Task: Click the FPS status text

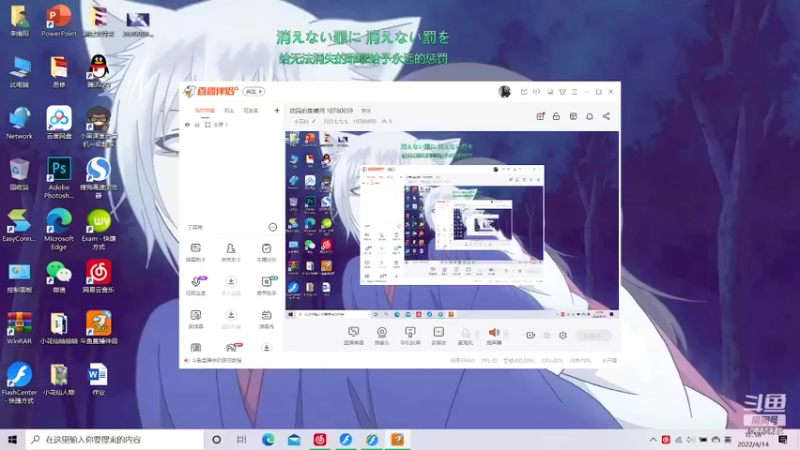Action: point(489,360)
